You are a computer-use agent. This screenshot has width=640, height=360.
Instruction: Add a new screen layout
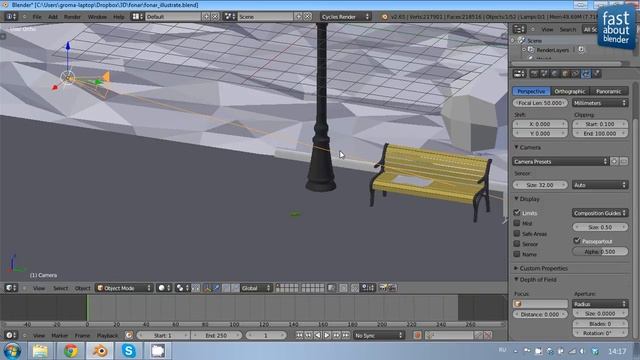[206, 17]
